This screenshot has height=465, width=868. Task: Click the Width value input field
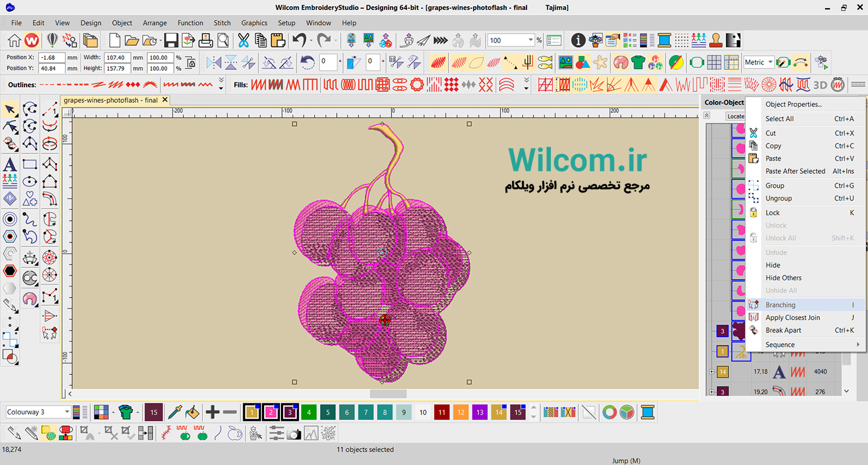(x=117, y=58)
